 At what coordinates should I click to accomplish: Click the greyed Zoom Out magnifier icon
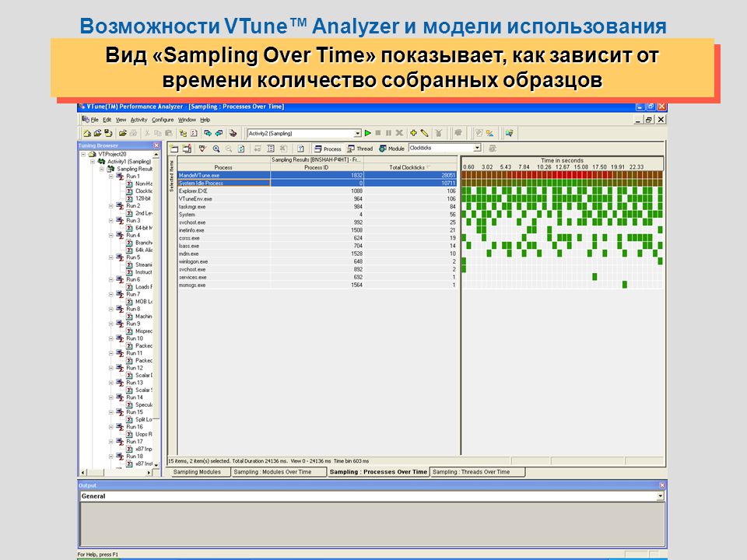pyautogui.click(x=229, y=149)
